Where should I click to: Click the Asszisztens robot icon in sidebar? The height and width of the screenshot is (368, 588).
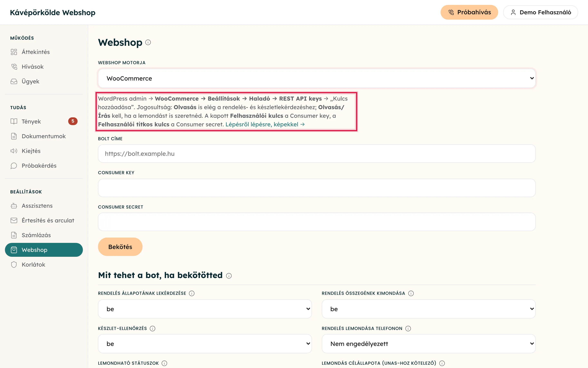[14, 206]
